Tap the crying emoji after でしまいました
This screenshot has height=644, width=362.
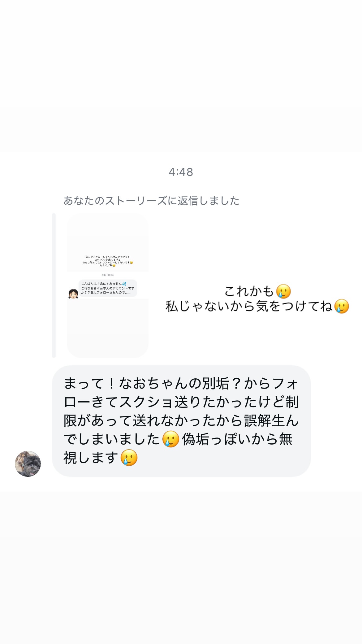click(x=171, y=439)
